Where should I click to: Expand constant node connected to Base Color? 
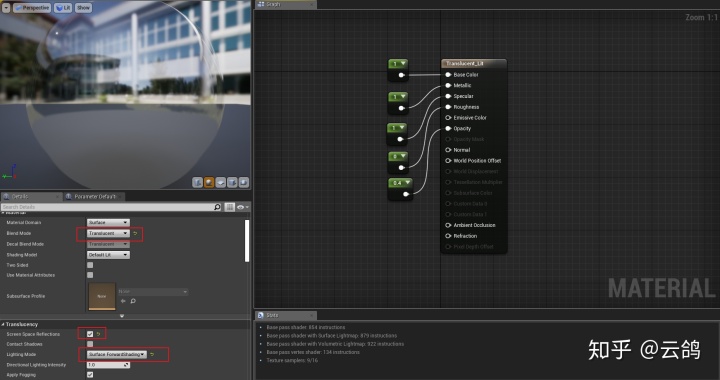tap(403, 64)
